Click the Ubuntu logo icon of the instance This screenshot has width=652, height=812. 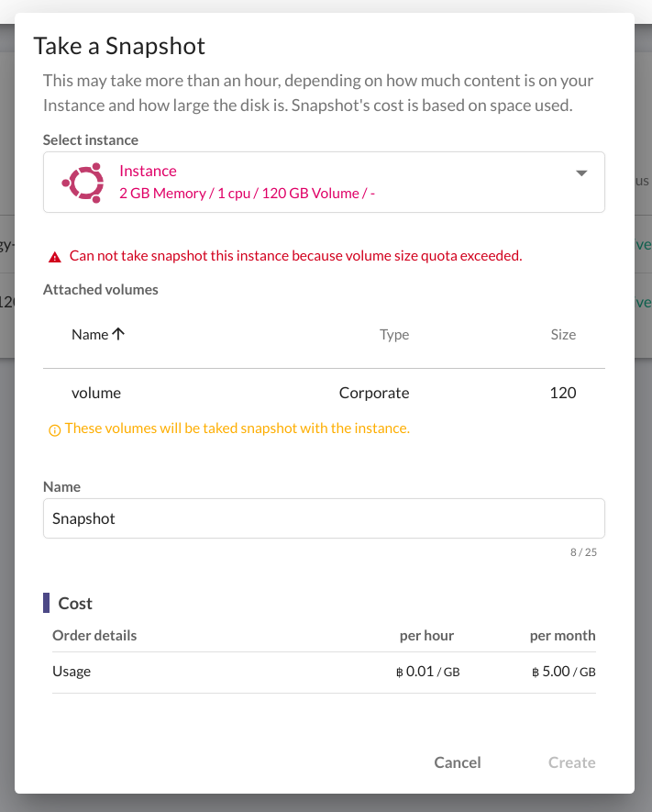[x=83, y=183]
